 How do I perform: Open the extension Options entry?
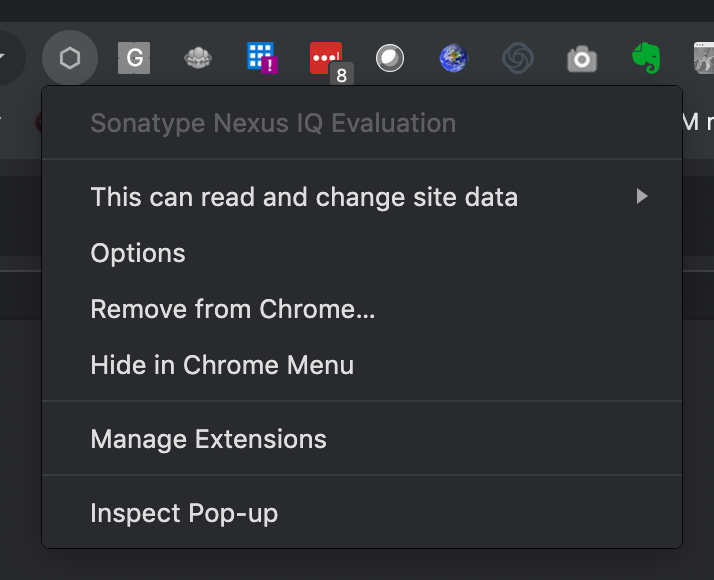pos(362,253)
